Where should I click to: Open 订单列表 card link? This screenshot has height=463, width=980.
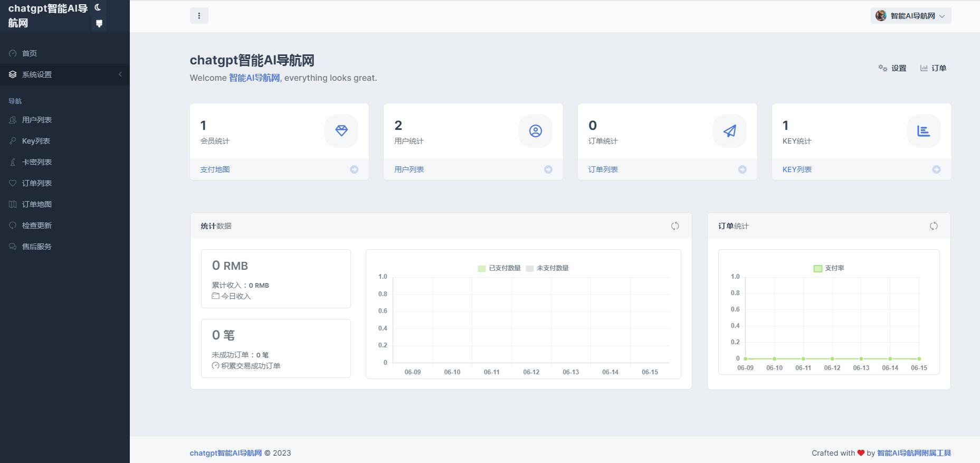tap(603, 169)
